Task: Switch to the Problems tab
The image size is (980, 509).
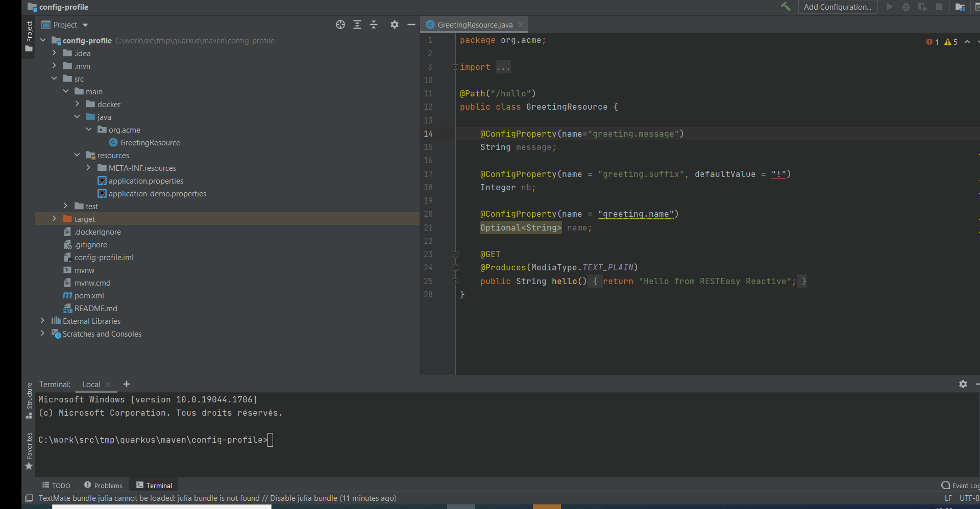Action: click(104, 486)
